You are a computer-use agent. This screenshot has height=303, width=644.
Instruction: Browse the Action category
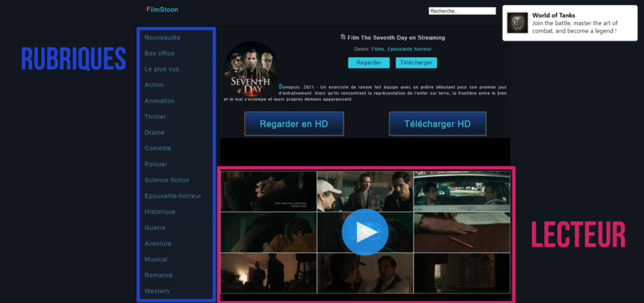(154, 84)
